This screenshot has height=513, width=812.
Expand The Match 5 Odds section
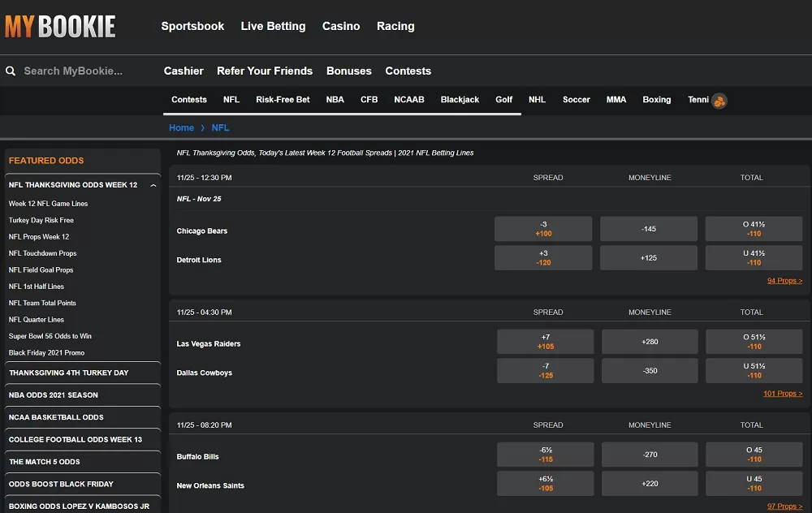(x=83, y=462)
